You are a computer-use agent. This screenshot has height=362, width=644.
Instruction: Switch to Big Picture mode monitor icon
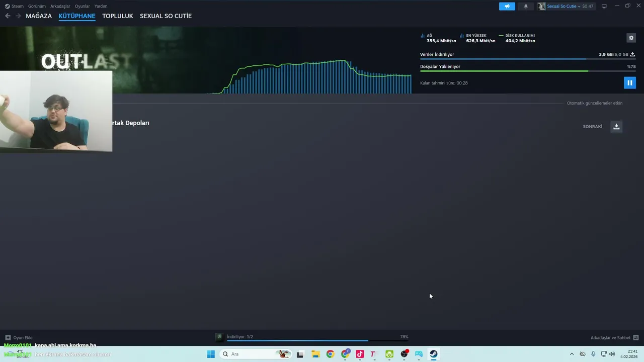tap(604, 6)
